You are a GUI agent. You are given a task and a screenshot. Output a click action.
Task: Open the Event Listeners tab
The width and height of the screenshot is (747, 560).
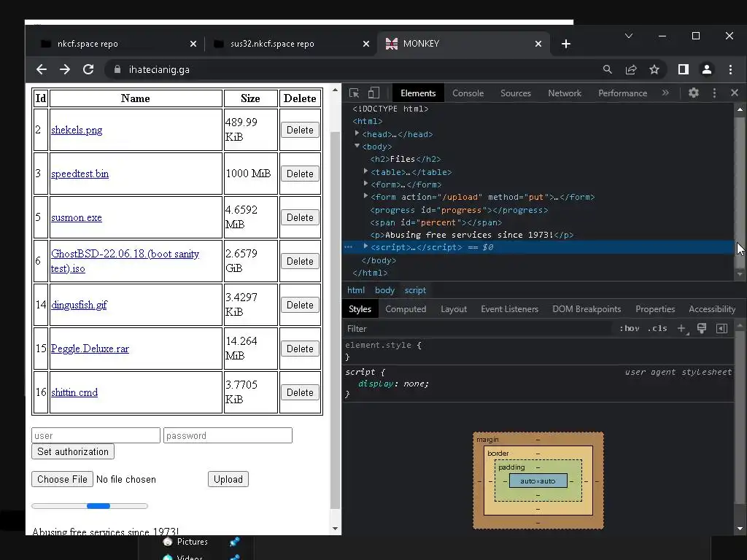point(509,309)
